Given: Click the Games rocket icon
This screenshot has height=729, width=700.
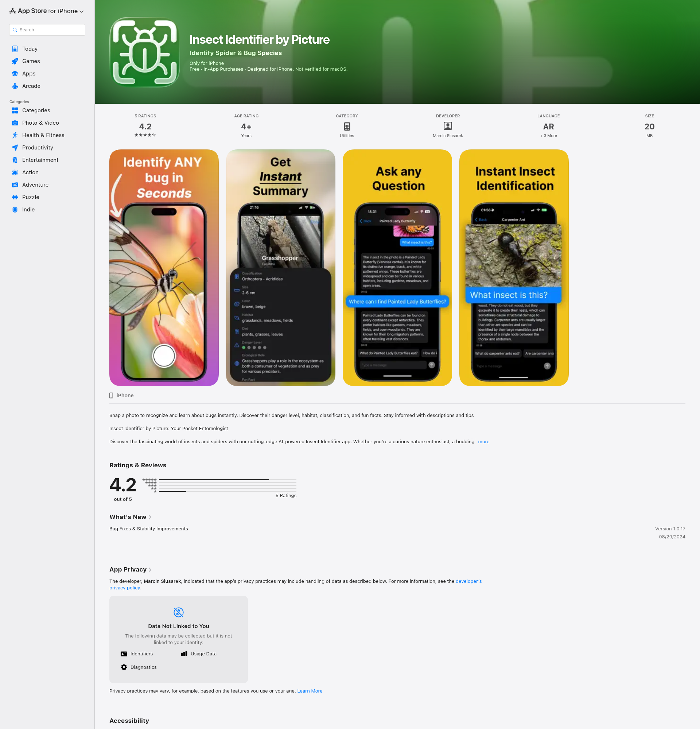Looking at the screenshot, I should [x=15, y=61].
